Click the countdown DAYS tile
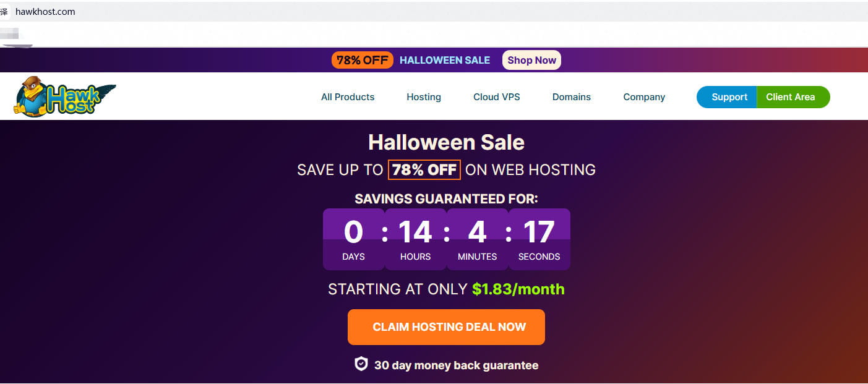Viewport: 868px width, 384px height. pos(353,239)
